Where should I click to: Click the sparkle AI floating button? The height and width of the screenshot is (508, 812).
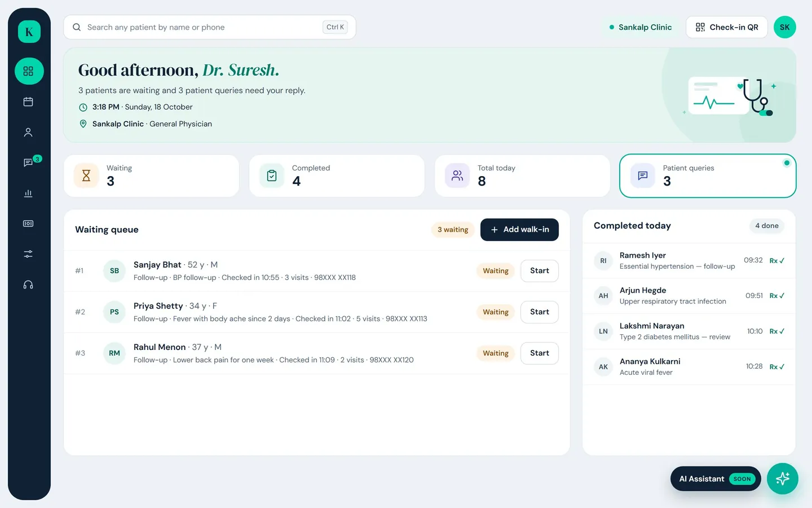pyautogui.click(x=783, y=479)
